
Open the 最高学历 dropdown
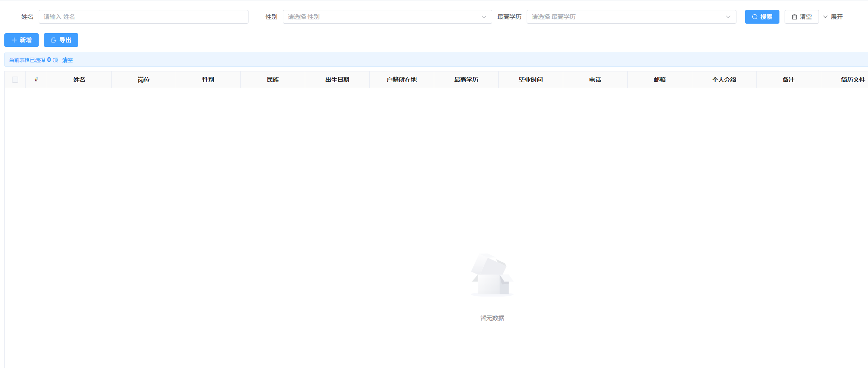pos(631,17)
